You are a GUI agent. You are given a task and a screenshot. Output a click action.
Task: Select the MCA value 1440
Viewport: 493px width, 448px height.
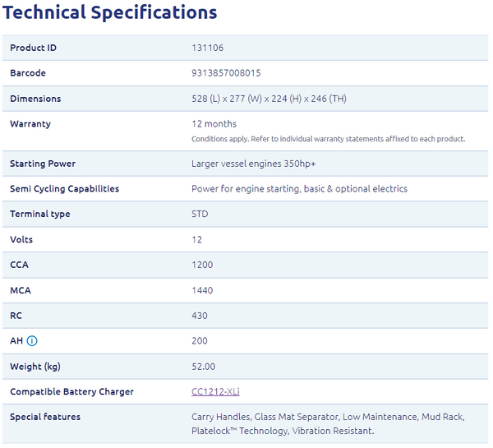click(202, 291)
